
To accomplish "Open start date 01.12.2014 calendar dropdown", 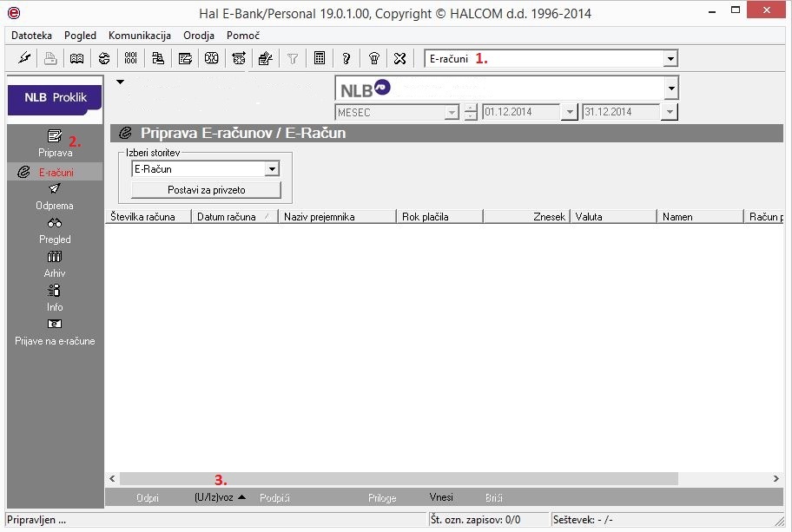I will pos(570,112).
